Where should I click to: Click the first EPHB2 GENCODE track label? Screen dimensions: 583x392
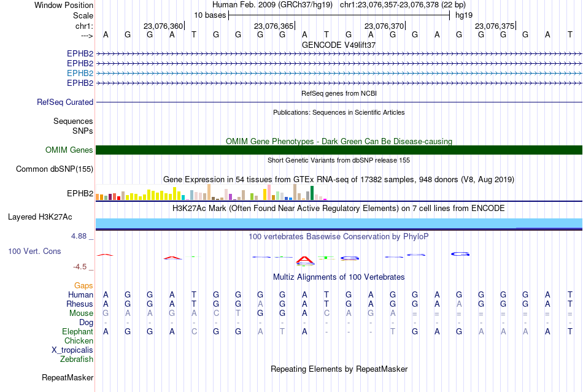(80, 53)
